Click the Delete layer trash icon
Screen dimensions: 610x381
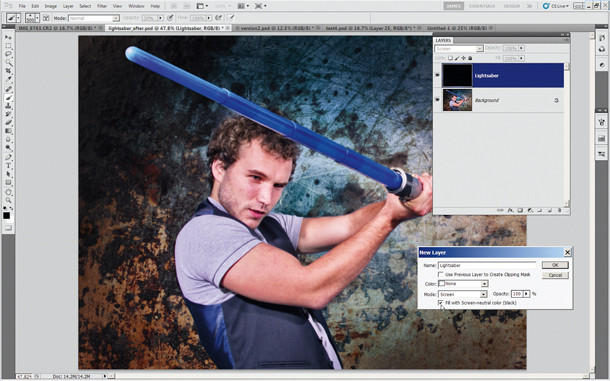coord(560,211)
